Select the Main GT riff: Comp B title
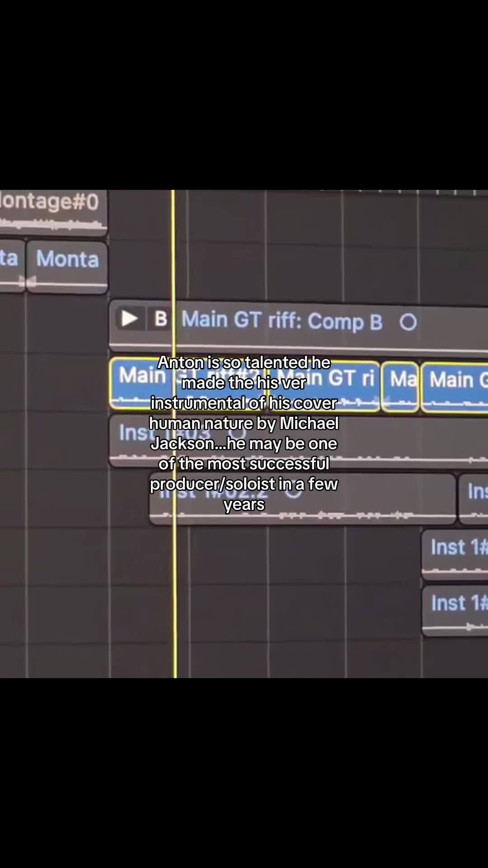The image size is (488, 868). pyautogui.click(x=282, y=321)
